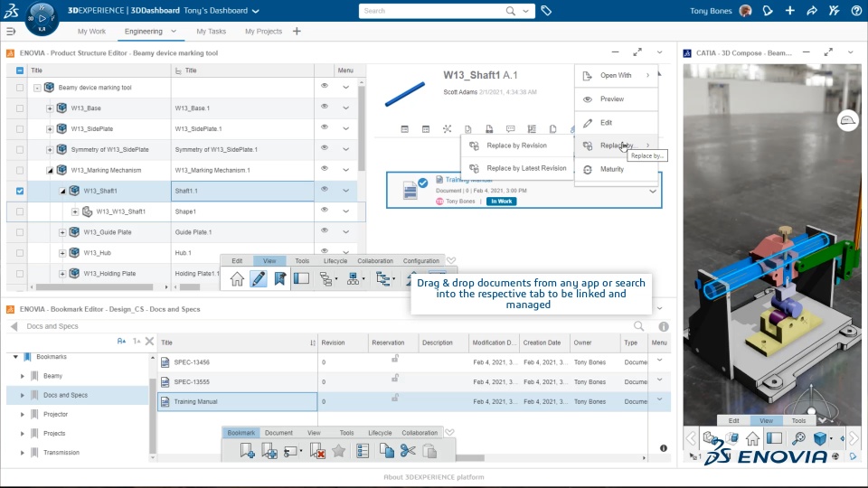
Task: Click the home icon in CATIA 3D Compose toolbar
Action: (x=752, y=439)
